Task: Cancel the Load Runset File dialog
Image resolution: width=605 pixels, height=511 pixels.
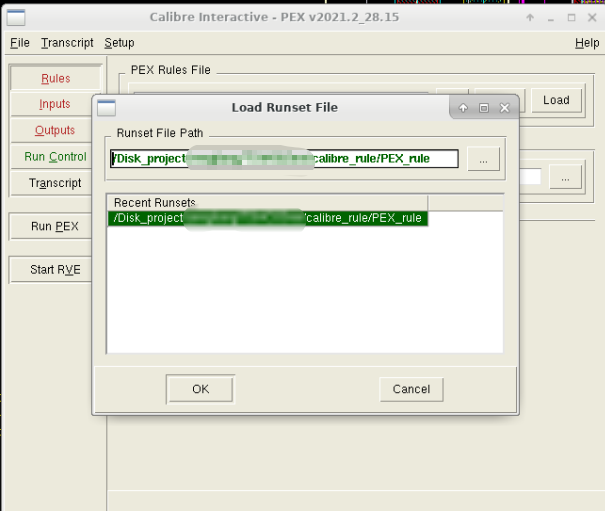Action: point(411,389)
